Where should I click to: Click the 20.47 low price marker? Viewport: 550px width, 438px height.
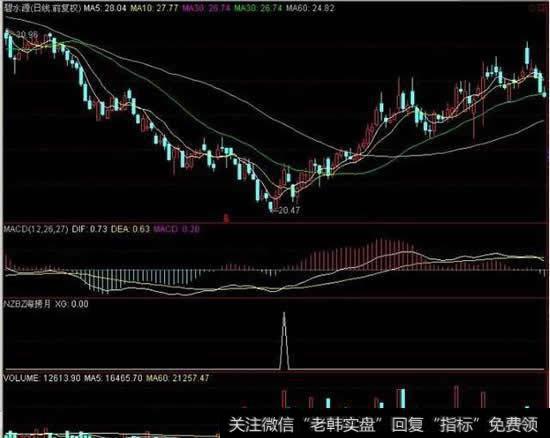pos(288,210)
